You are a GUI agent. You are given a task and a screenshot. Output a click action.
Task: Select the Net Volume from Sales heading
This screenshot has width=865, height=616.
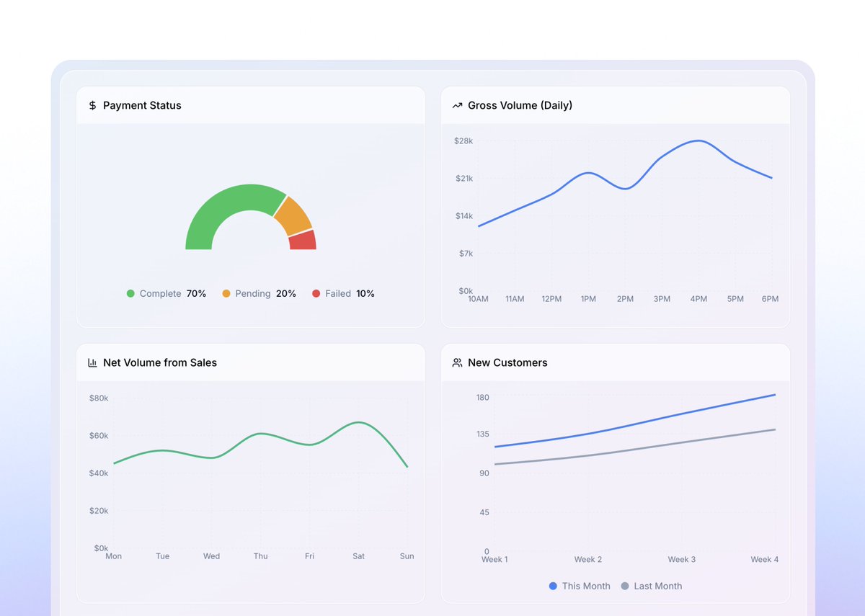coord(160,363)
